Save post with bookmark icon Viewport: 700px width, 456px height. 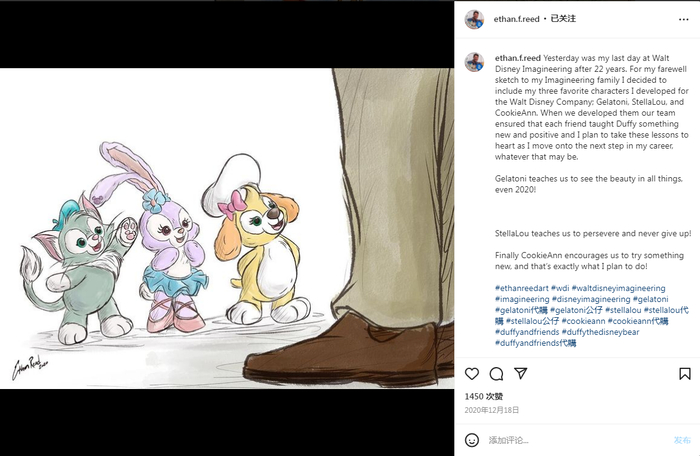point(685,374)
